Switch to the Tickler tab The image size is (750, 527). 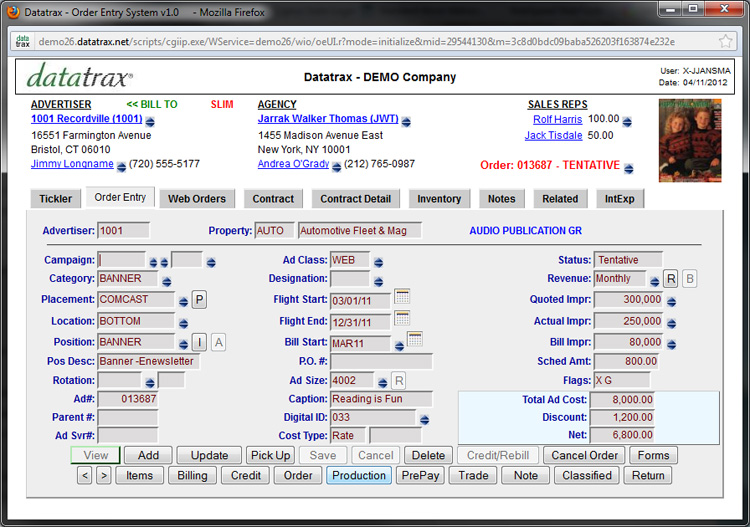pos(55,199)
